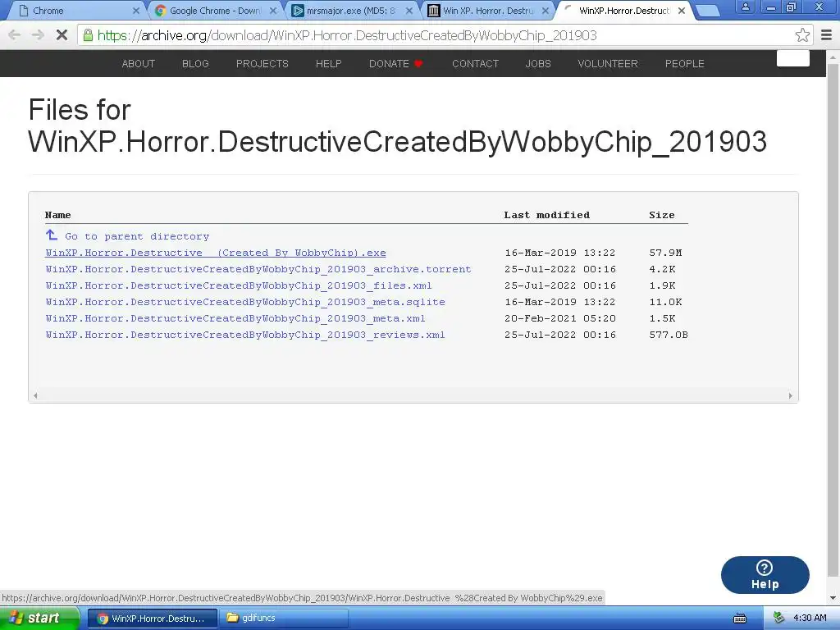Click the page scrollbar down arrow
840x630 pixels.
click(833, 598)
